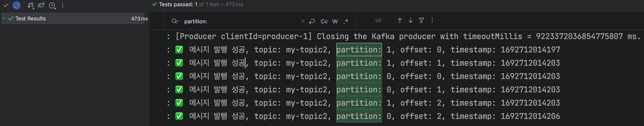Toggle Words (W) search option
Screen dimensions: 644x126
coord(335,22)
